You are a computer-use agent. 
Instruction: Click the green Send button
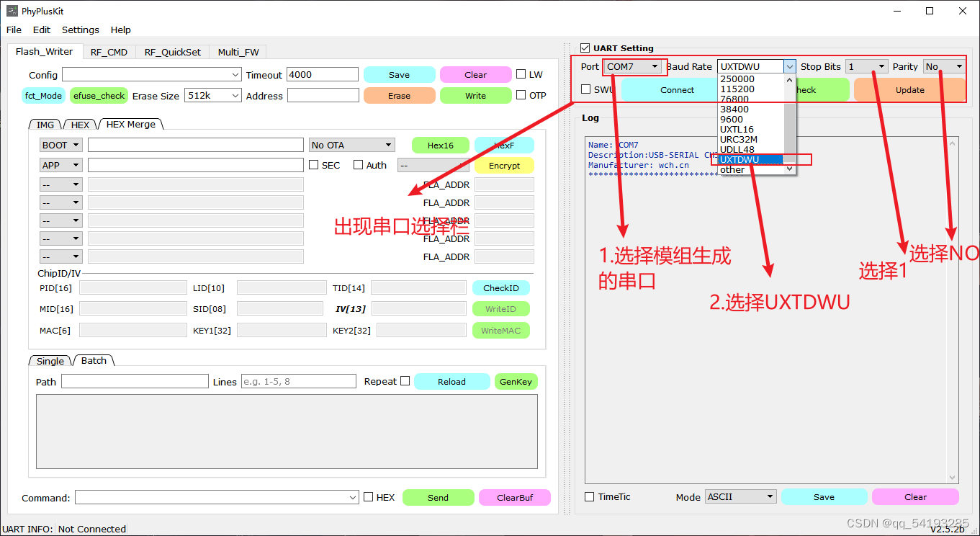click(439, 497)
